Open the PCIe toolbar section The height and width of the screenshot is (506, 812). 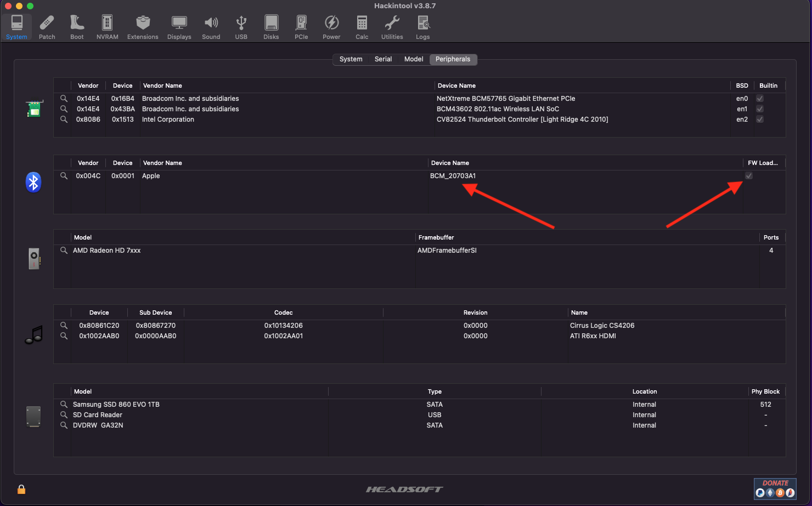click(301, 27)
